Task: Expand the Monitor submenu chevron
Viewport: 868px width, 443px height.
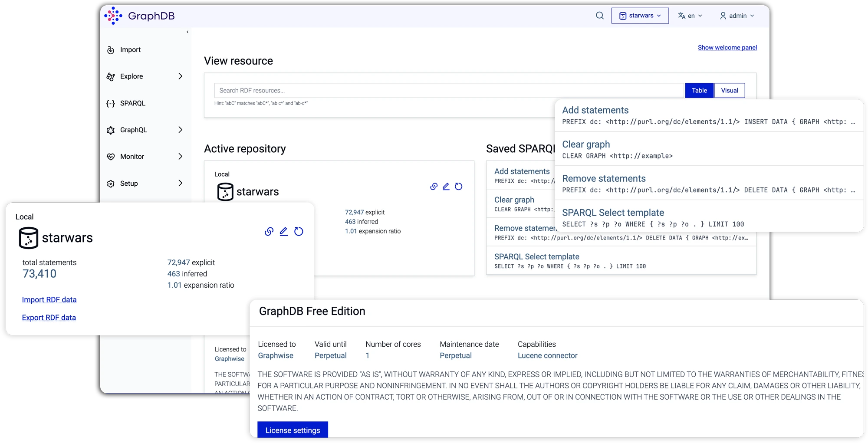Action: (181, 156)
